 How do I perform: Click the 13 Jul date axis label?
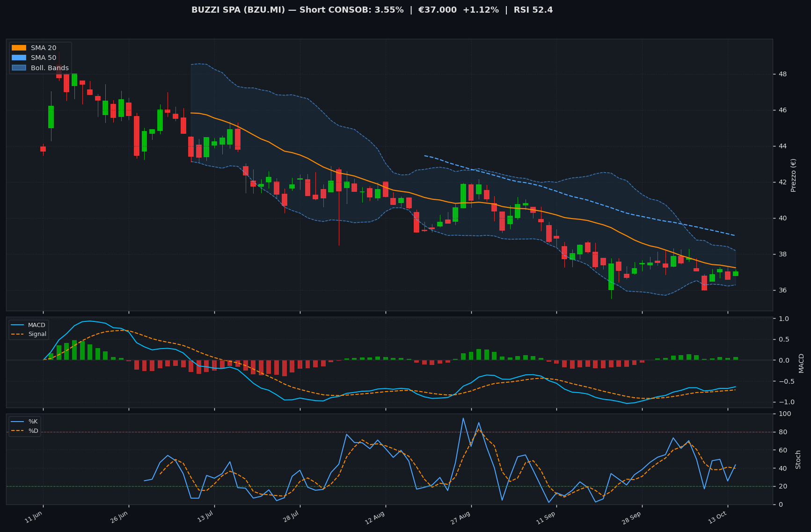coord(205,517)
